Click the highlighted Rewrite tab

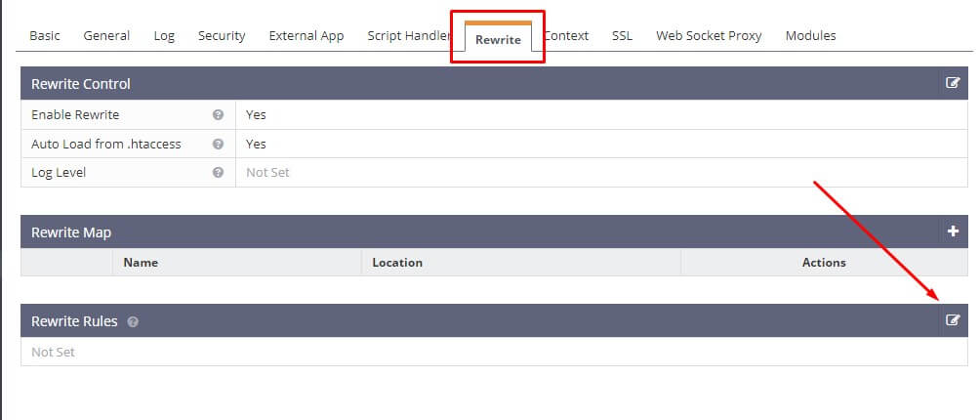(498, 40)
